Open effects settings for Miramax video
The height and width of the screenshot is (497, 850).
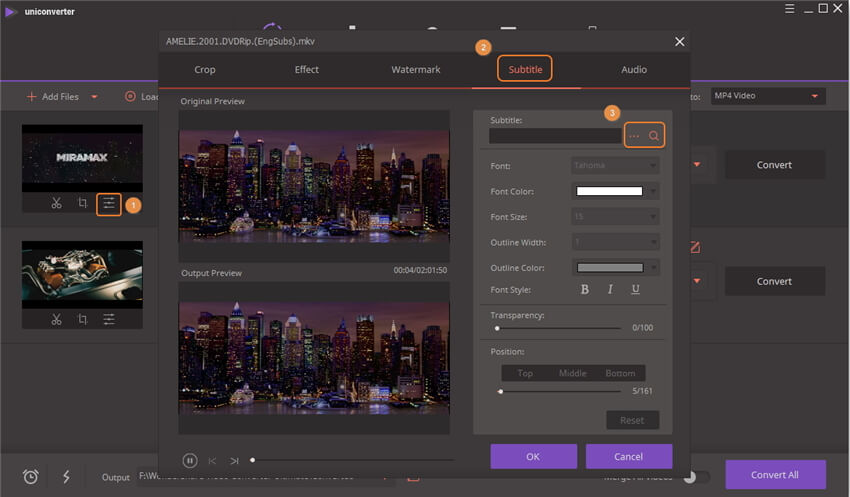pyautogui.click(x=109, y=204)
